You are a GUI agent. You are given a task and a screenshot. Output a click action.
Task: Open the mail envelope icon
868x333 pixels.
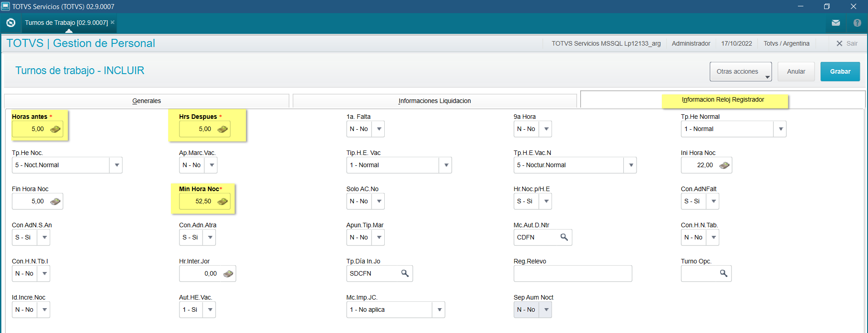point(836,23)
